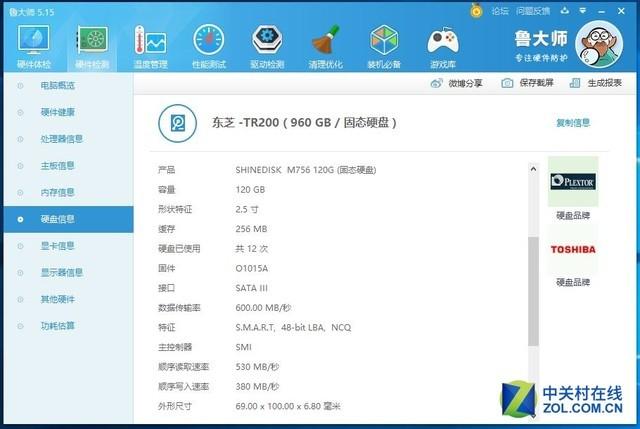Click the 鲁大师 brand title text

coord(540,39)
